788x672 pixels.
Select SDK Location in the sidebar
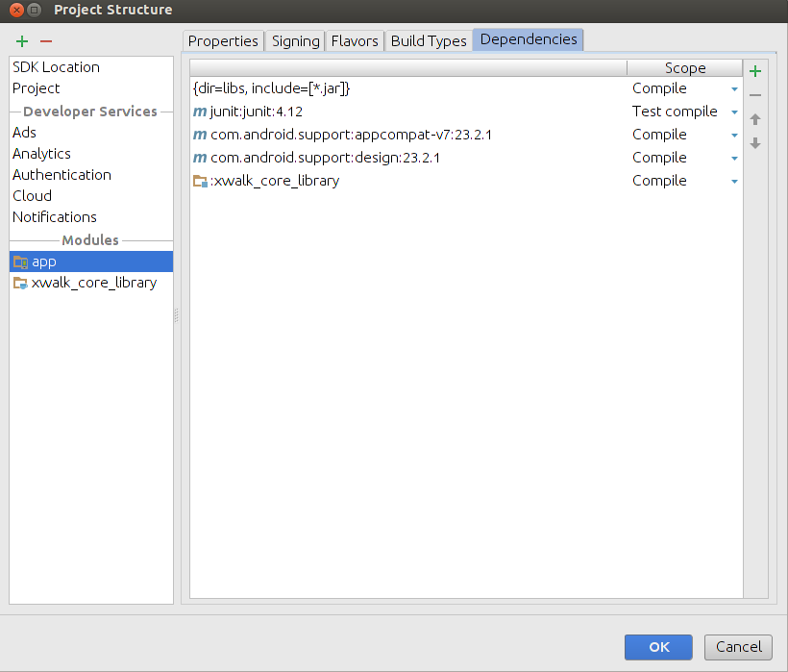click(56, 67)
